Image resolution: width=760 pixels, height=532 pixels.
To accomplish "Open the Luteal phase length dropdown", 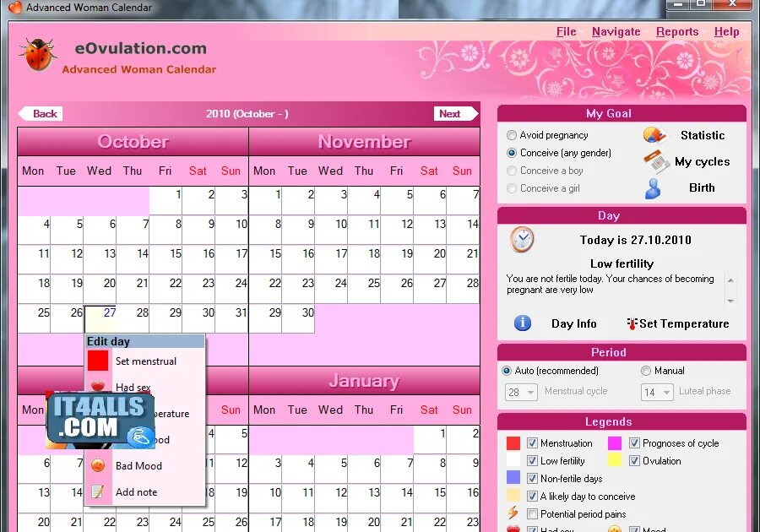I will pos(657,392).
